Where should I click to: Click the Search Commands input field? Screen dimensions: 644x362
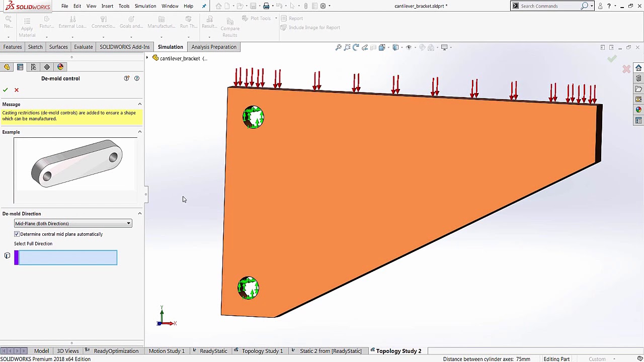pyautogui.click(x=550, y=6)
